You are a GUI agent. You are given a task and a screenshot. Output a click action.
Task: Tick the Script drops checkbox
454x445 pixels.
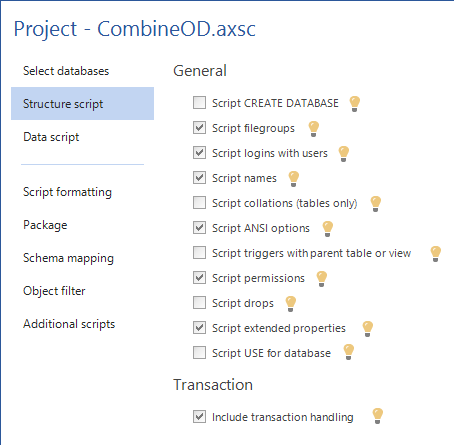199,303
